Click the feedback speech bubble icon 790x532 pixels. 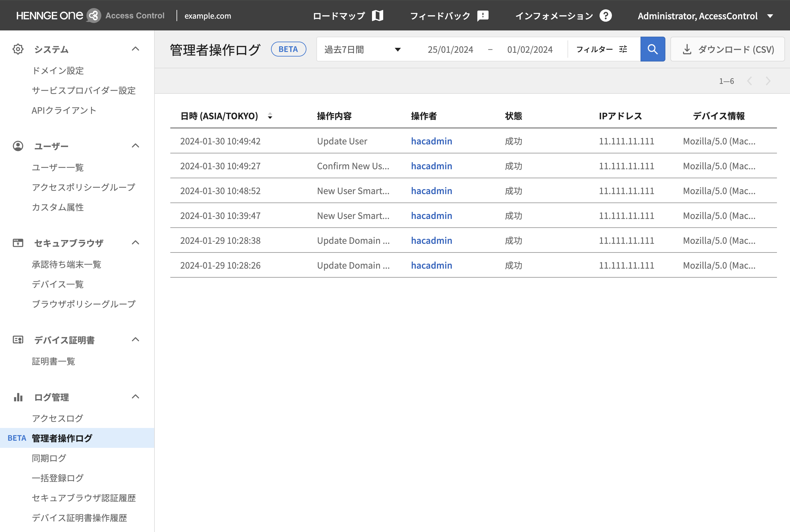(x=482, y=16)
